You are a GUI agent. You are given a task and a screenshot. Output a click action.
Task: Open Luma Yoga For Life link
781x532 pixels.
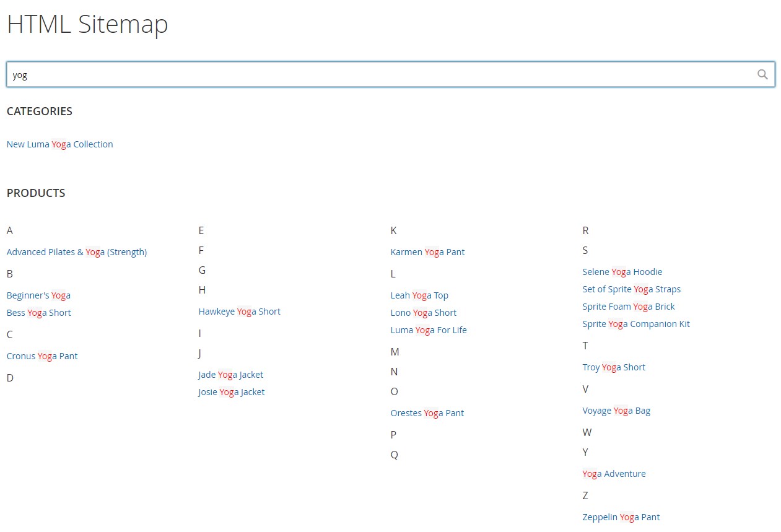point(429,330)
